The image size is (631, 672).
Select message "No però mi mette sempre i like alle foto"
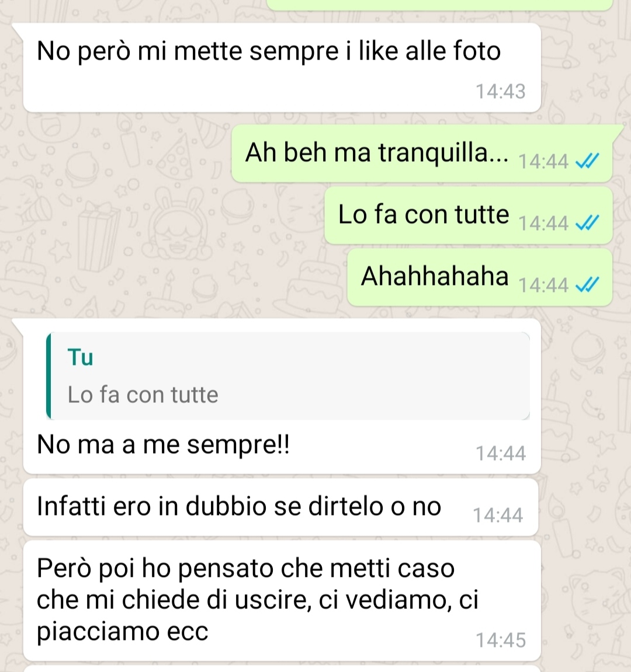point(269,51)
